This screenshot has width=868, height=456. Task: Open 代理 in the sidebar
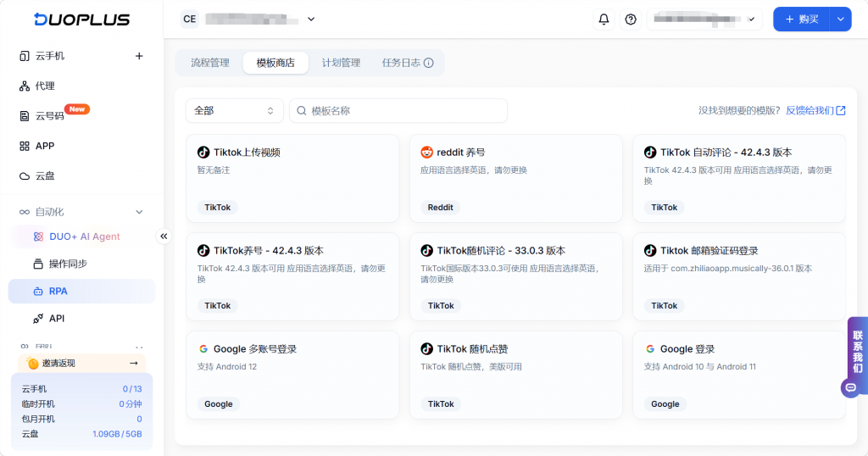pyautogui.click(x=44, y=86)
